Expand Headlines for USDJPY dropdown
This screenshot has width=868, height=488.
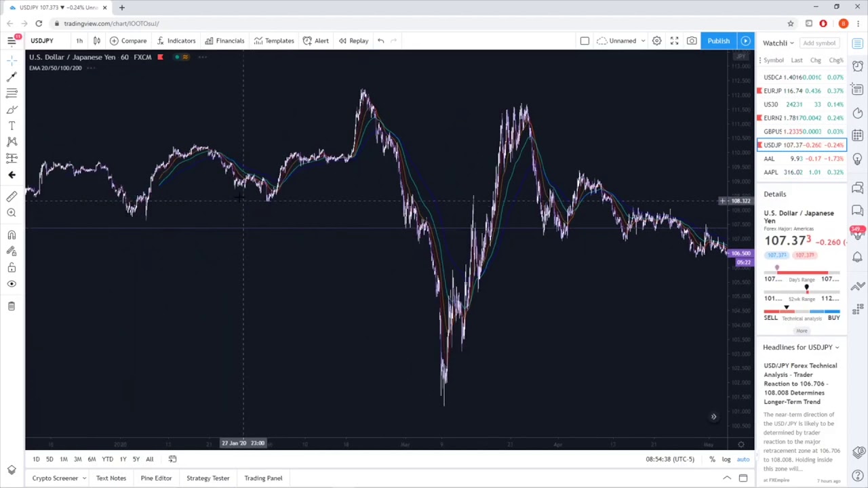pos(801,347)
